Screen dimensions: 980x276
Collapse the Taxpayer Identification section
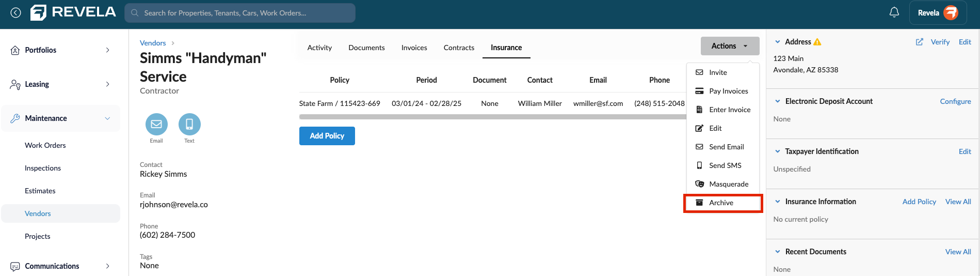(x=778, y=151)
